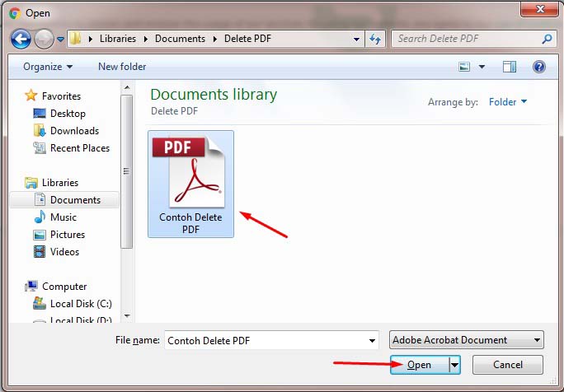Image resolution: width=564 pixels, height=392 pixels.
Task: Select Delete PDF in the address path
Action: [x=247, y=39]
